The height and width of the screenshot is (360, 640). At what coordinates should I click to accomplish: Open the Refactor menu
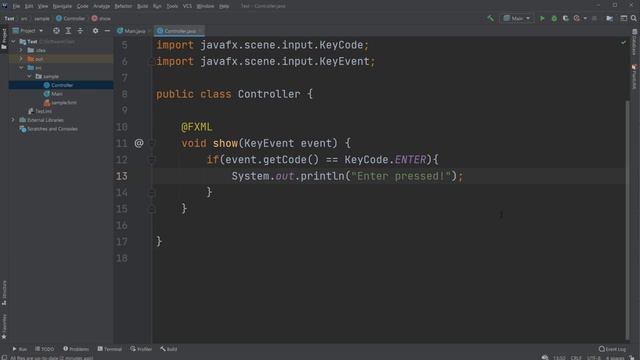click(x=123, y=6)
